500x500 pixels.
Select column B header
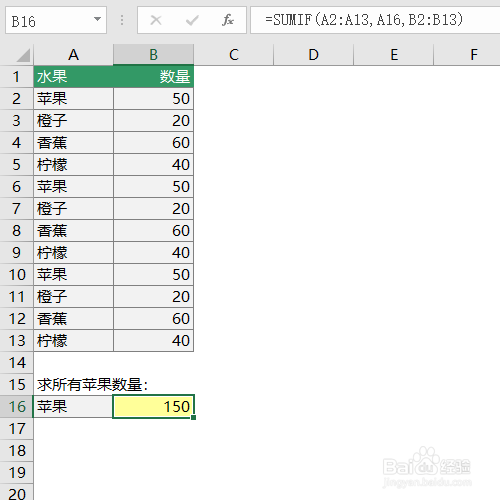tap(153, 55)
